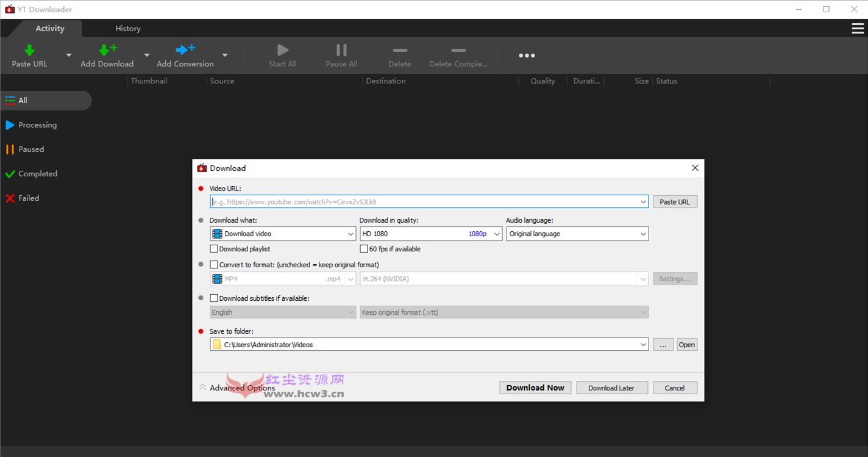Filter list by Failed downloads
Viewport: 868px width, 457px height.
[x=29, y=198]
